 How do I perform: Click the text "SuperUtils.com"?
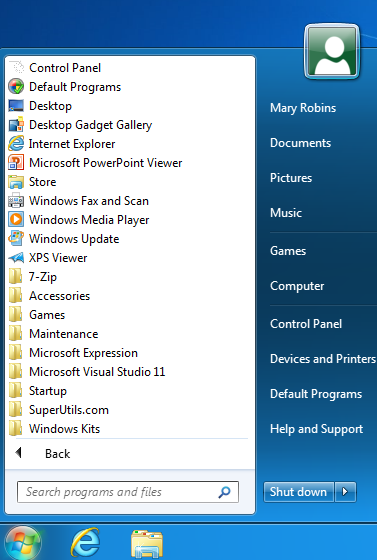point(69,410)
